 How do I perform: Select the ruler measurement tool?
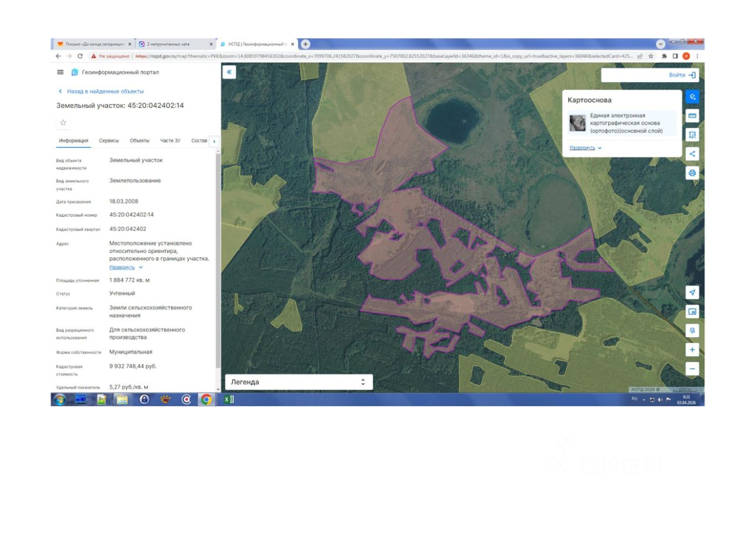(692, 116)
